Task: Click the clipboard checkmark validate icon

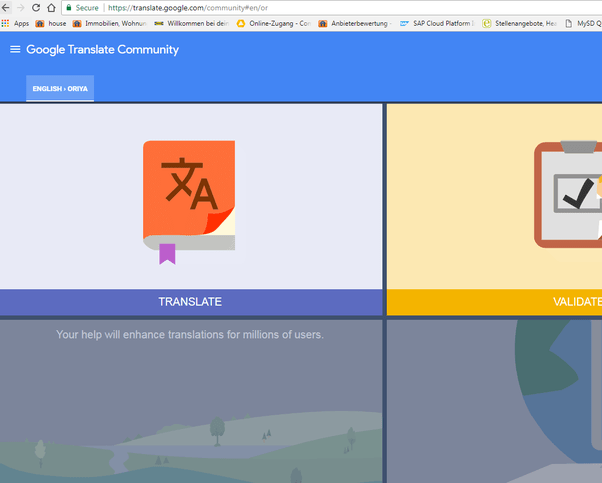Action: 568,194
